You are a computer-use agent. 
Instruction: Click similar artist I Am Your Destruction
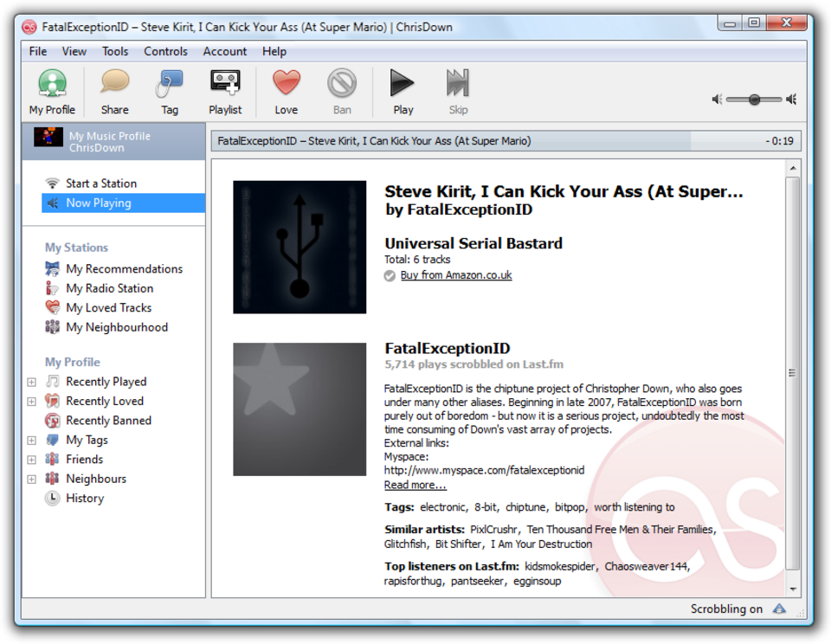point(541,544)
